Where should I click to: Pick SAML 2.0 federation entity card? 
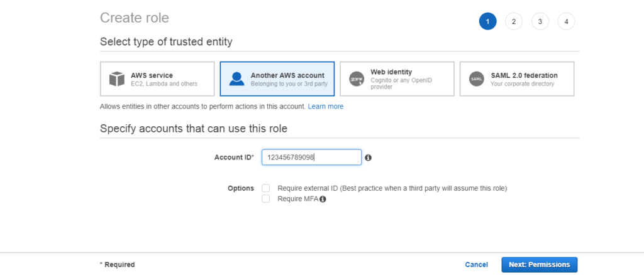click(517, 78)
